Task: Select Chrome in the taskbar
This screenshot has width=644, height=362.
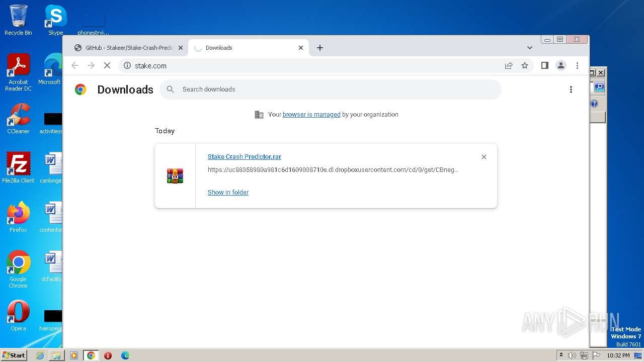Action: [91, 355]
